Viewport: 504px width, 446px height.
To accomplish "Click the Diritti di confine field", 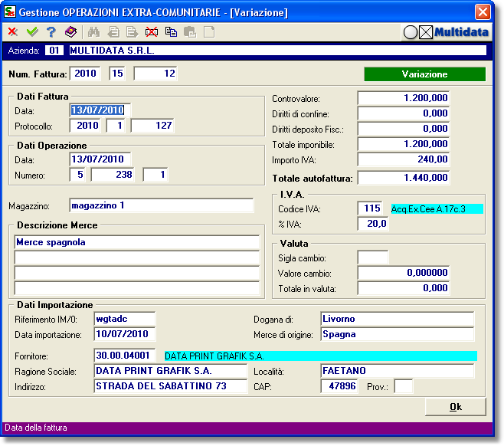I will click(x=404, y=113).
